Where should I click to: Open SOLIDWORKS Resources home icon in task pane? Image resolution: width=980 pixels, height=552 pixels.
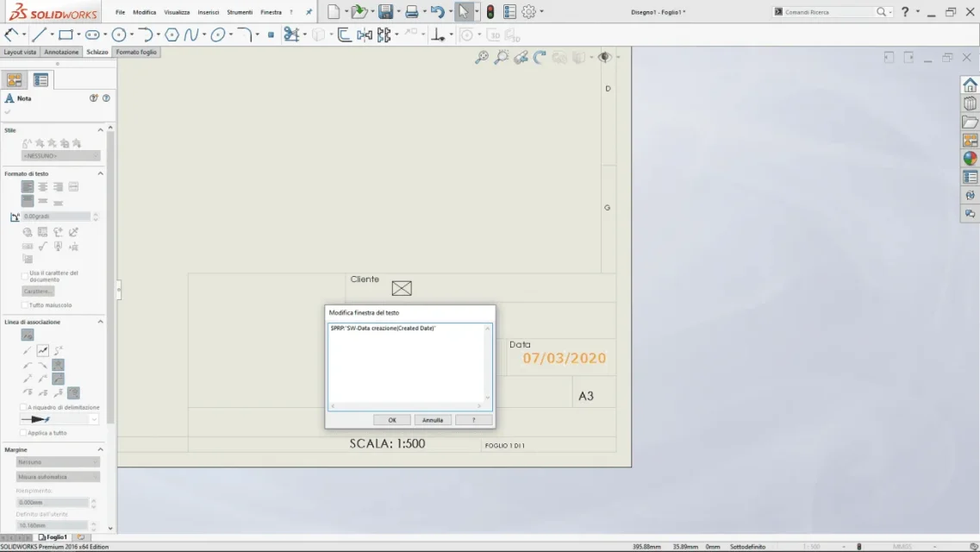tap(970, 85)
